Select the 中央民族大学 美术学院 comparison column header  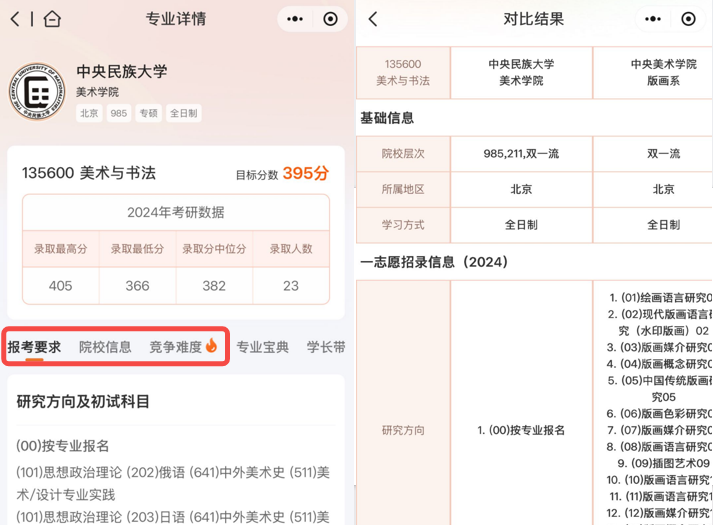[x=521, y=72]
